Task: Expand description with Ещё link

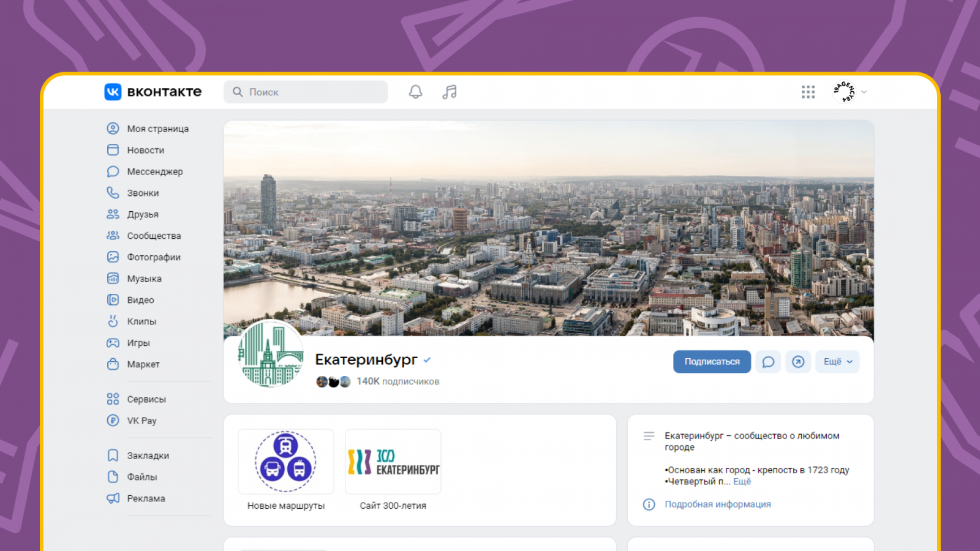Action: coord(742,482)
